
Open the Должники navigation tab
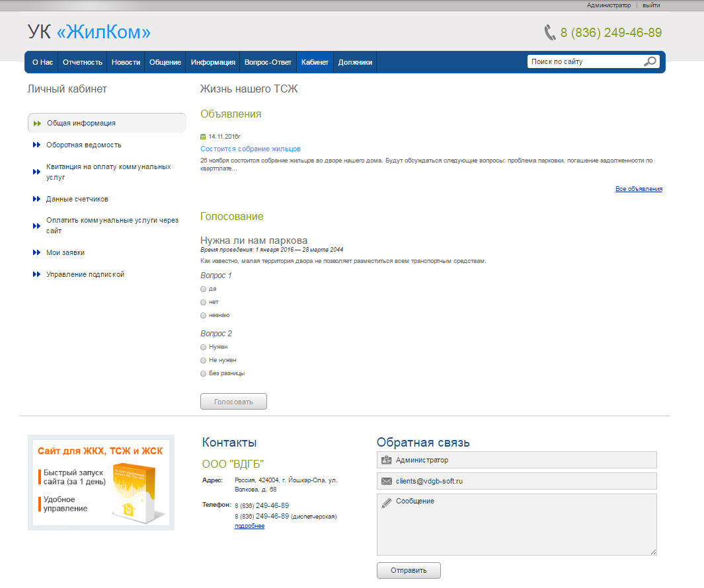(x=355, y=62)
